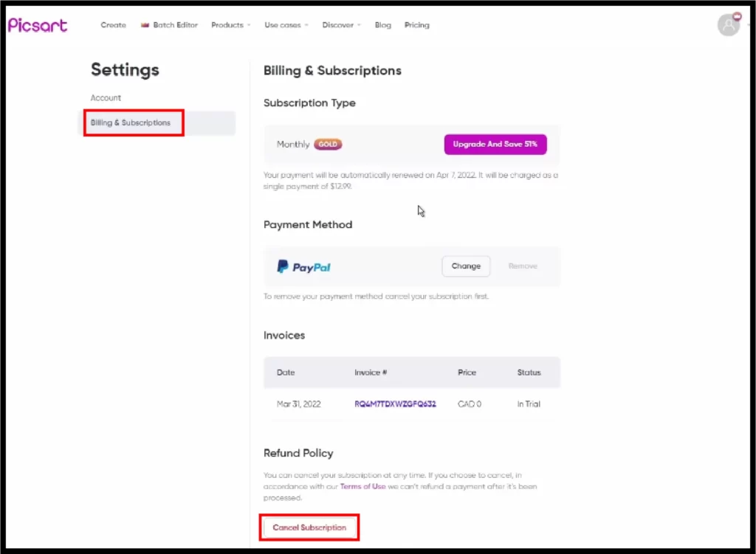Viewport: 756px width, 554px height.
Task: Click the Subscription Type heading
Action: click(309, 103)
